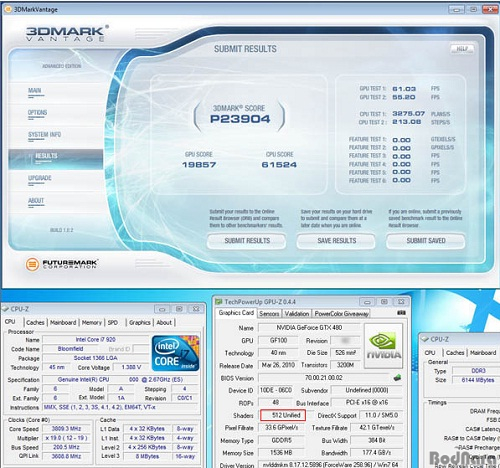Click the HELP button in 3DMark
The width and height of the screenshot is (500, 468).
click(x=462, y=49)
